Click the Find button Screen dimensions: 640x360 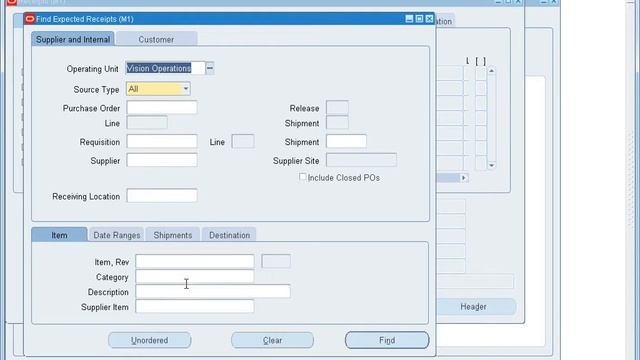[x=387, y=340]
